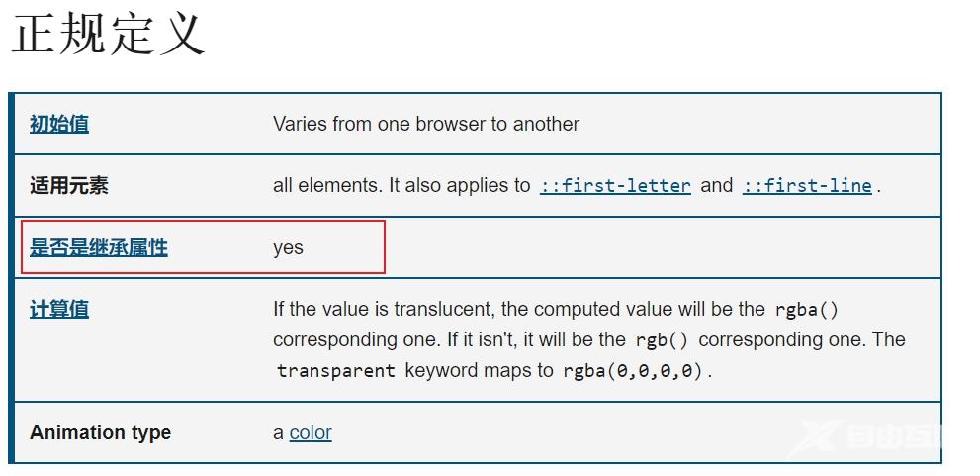Click the transparent keyword code
The width and height of the screenshot is (980, 476).
click(x=336, y=371)
